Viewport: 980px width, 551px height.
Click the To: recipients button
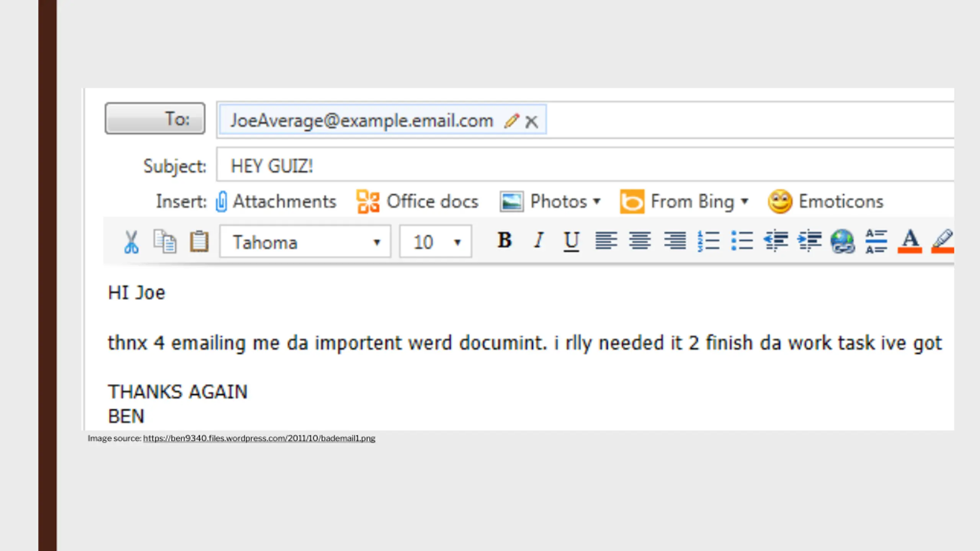[x=155, y=118]
